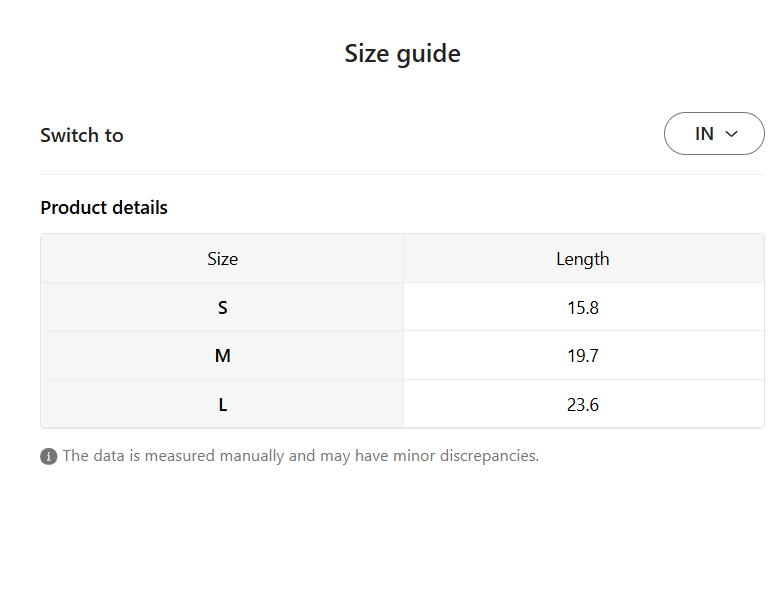Select the size 'L' row cell
This screenshot has height=601, width=774.
(x=222, y=405)
